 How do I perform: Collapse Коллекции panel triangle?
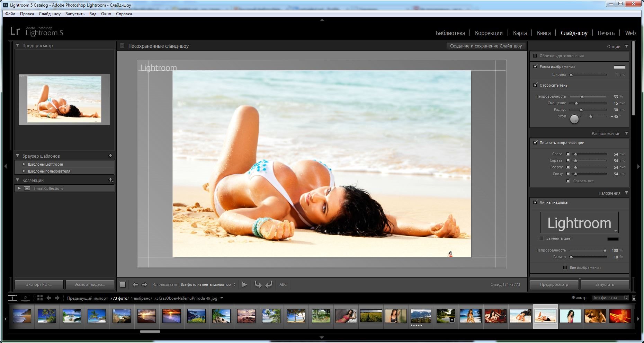click(x=17, y=180)
